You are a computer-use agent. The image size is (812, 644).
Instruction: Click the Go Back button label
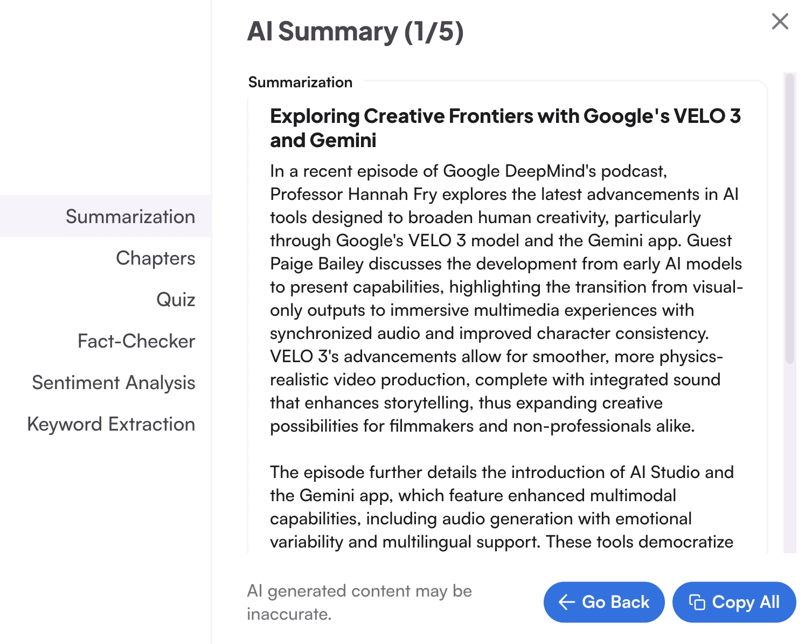click(x=615, y=602)
